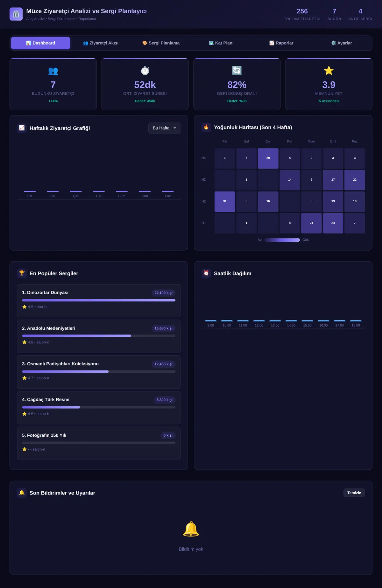Open the Sergi Planlama tab
The image size is (382, 588).
[161, 43]
